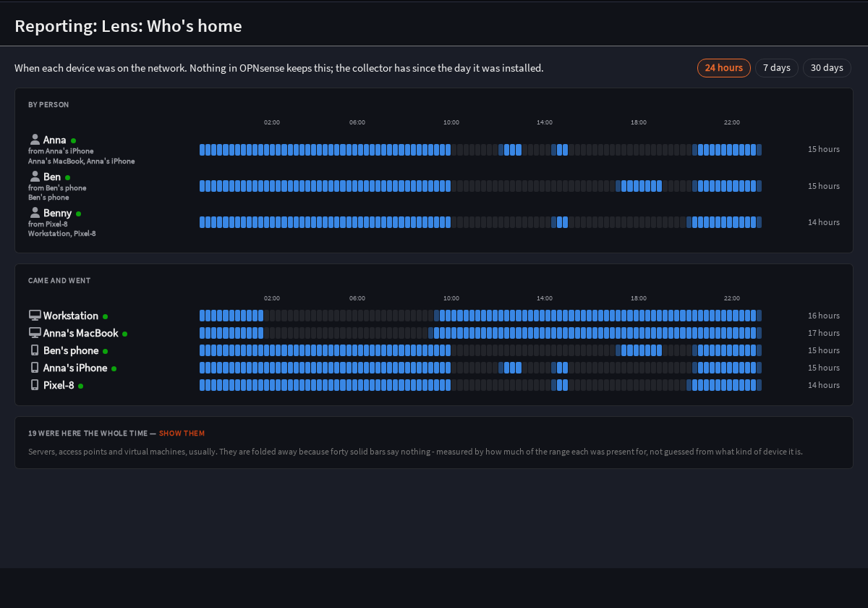Click the Pixel-8 green status dot
This screenshot has width=868, height=608.
tap(81, 386)
